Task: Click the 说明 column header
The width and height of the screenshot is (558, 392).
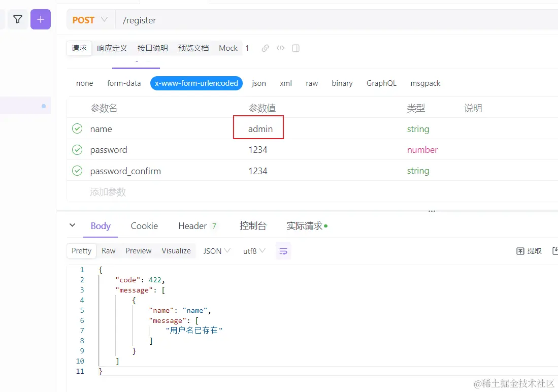Action: [473, 108]
